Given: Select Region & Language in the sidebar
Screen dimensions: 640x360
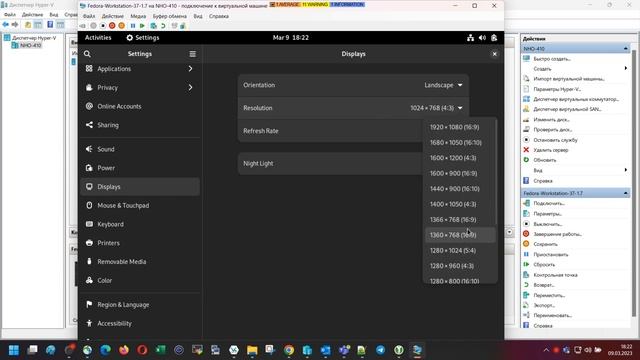Looking at the screenshot, I should point(140,304).
